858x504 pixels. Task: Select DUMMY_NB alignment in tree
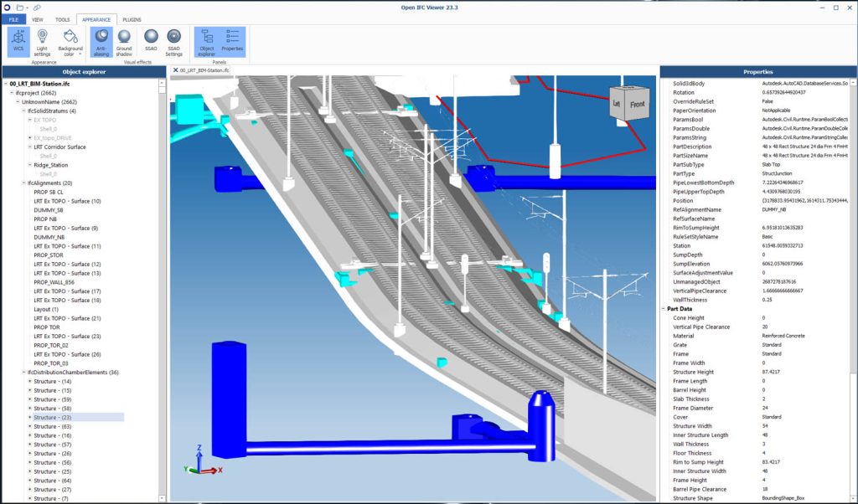(49, 237)
